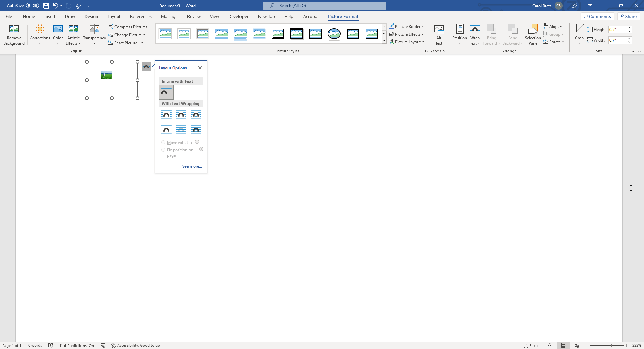Viewport: 644px width, 349px height.
Task: Switch to the Layout tab
Action: point(114,16)
